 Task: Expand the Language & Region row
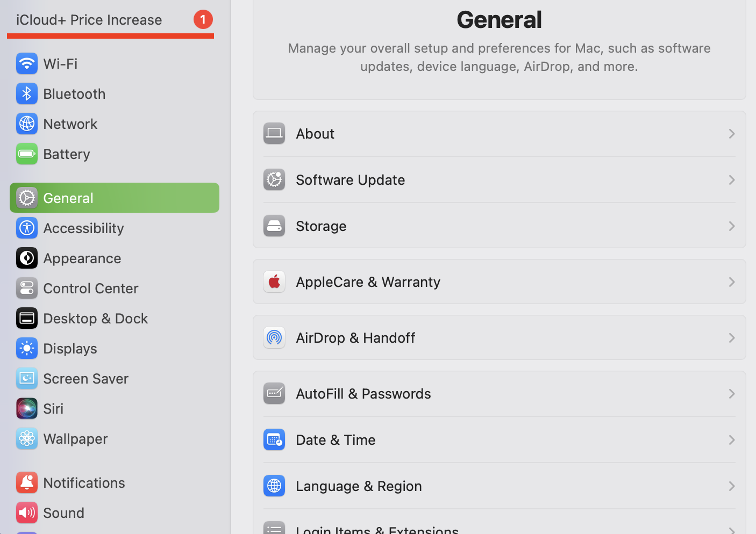coord(731,486)
